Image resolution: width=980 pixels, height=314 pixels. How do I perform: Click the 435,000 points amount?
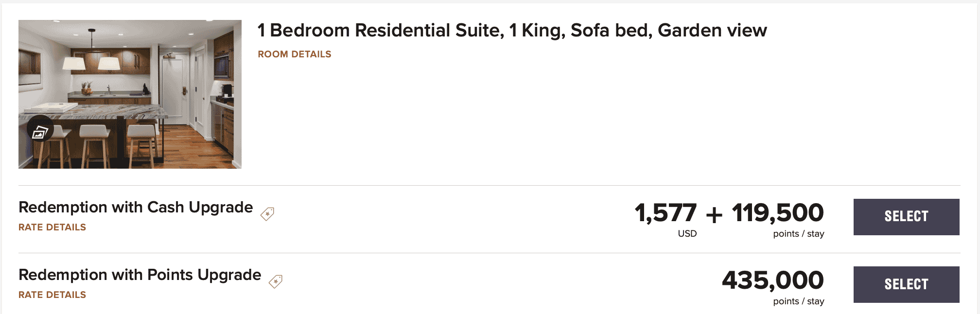coord(773,281)
